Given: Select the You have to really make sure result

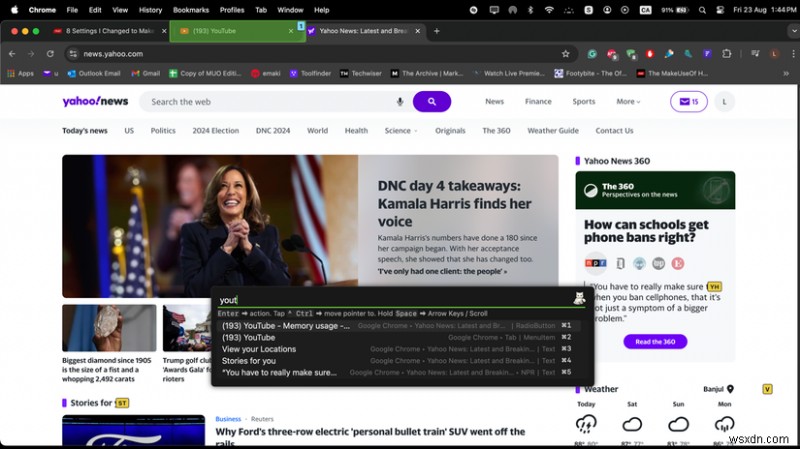Looking at the screenshot, I should tap(398, 372).
